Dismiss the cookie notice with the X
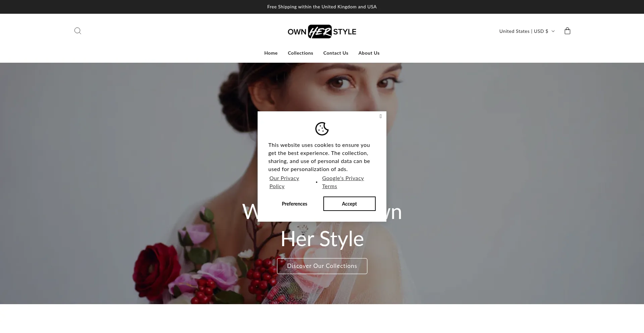Screen dimensions: 644x333 click(x=380, y=116)
